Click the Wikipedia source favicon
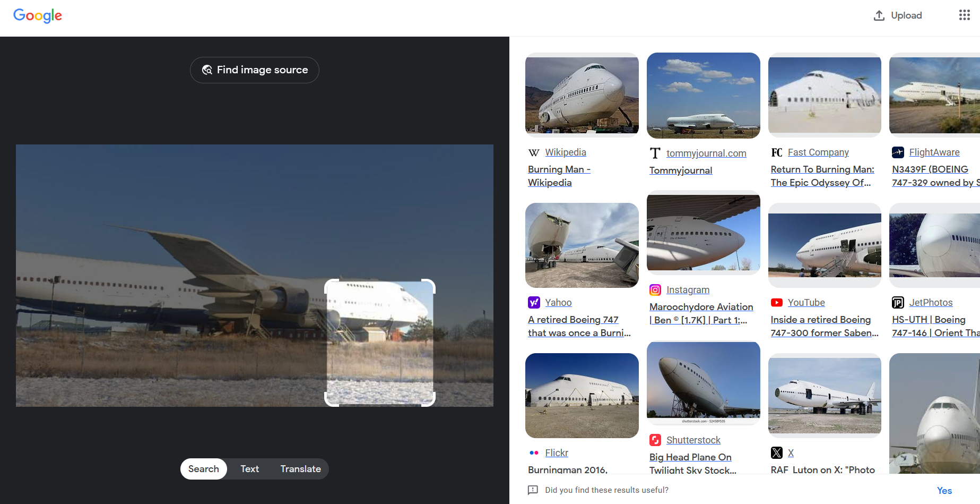Image resolution: width=980 pixels, height=504 pixels. [x=534, y=153]
